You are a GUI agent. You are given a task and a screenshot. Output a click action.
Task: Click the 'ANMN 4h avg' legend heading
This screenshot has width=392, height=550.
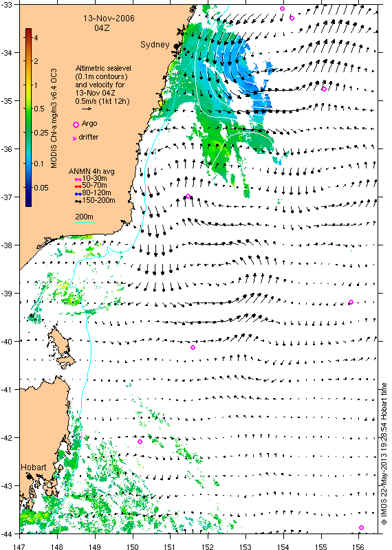point(91,171)
